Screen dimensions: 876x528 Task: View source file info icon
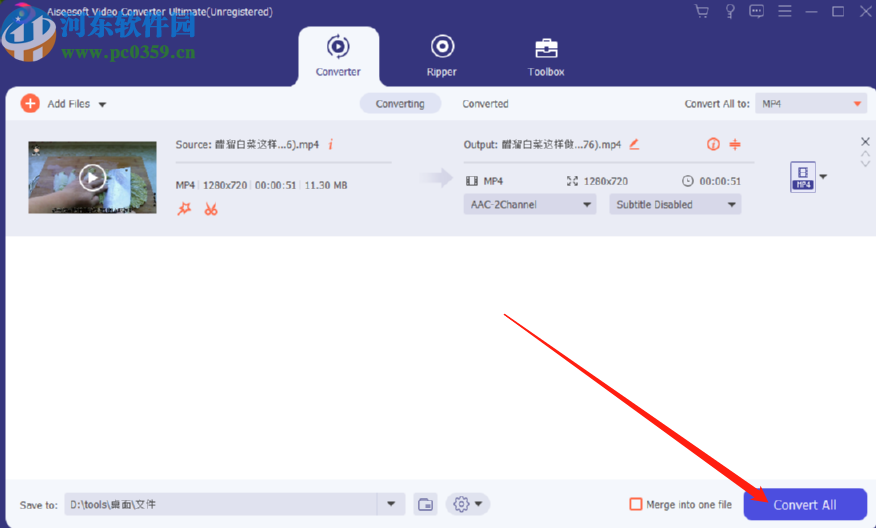[331, 145]
